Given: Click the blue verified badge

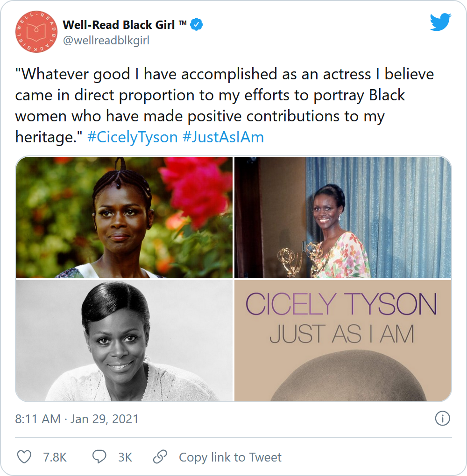Looking at the screenshot, I should (197, 25).
